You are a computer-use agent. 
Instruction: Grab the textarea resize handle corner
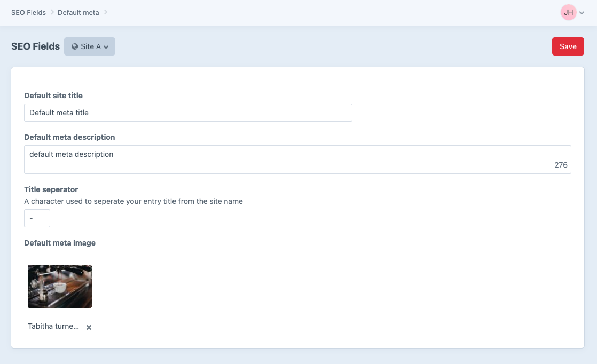[x=569, y=171]
